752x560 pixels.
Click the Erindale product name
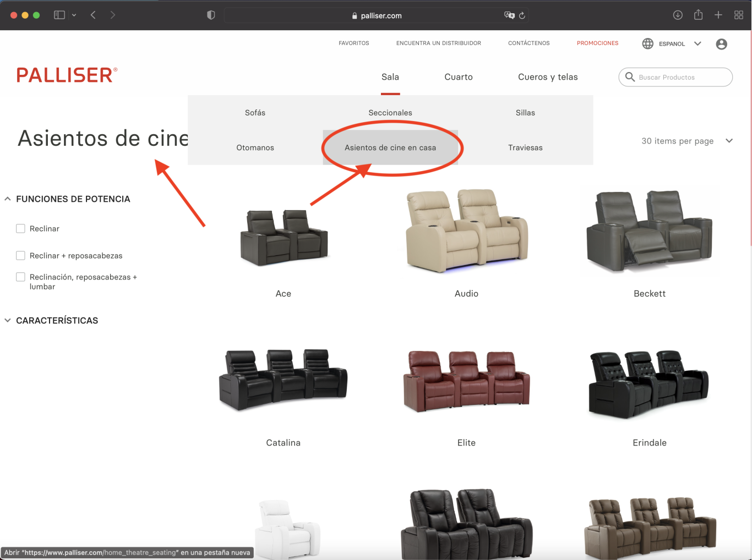coord(650,443)
